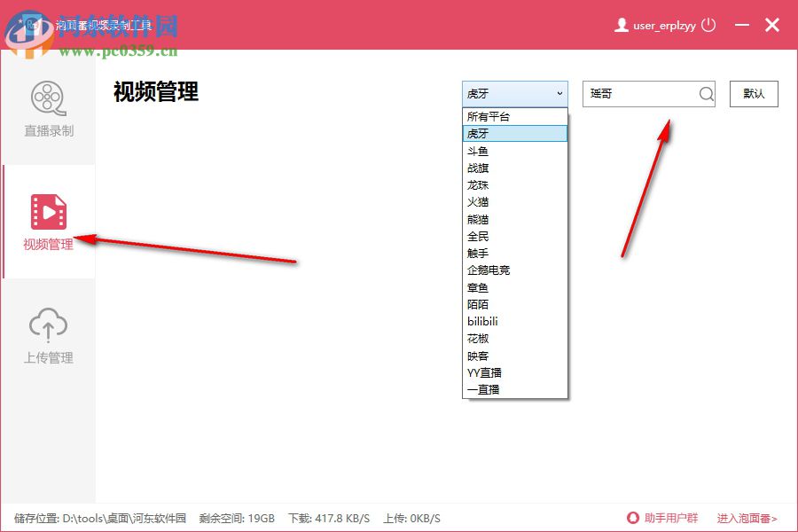The height and width of the screenshot is (532, 798).
Task: Click the 视频管理 video file icon
Action: point(48,210)
